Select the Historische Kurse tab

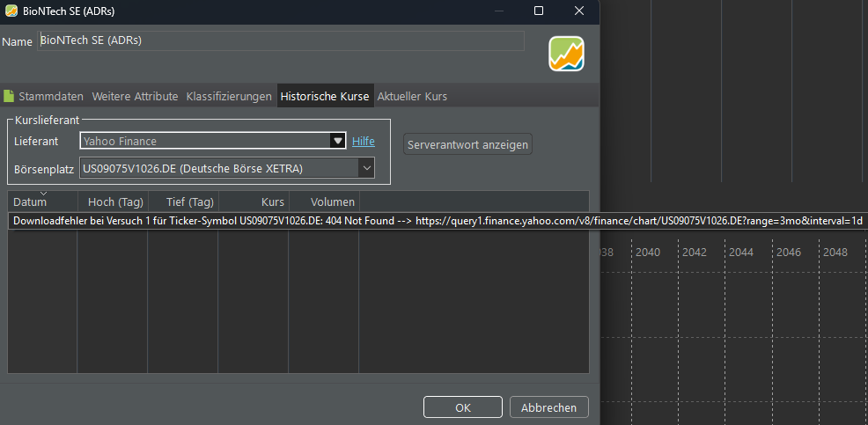coord(325,96)
